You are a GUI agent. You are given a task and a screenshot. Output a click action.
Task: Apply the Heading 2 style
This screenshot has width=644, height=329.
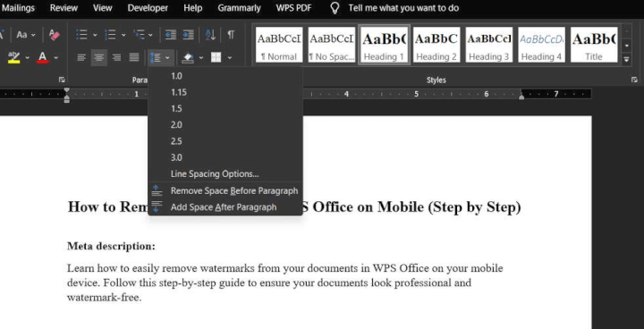click(436, 45)
